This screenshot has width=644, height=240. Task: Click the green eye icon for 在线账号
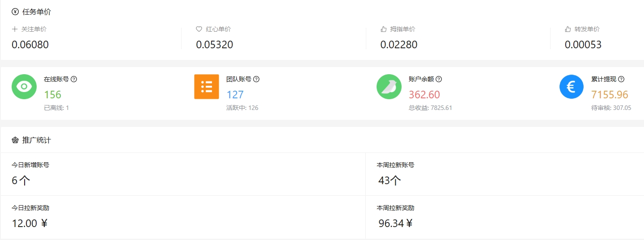click(24, 87)
